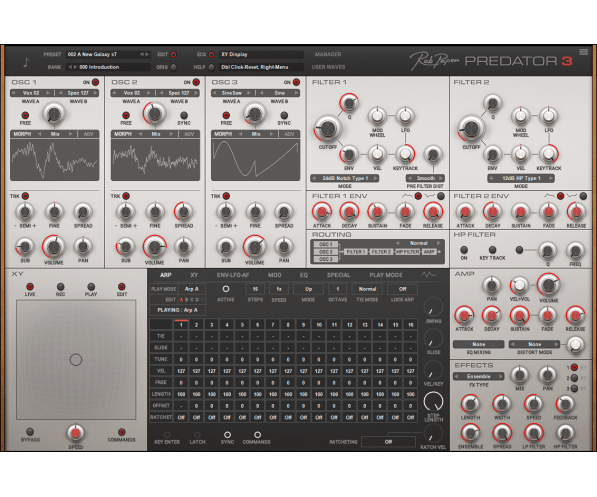
Task: Switch to the EQ tab
Action: click(x=304, y=275)
